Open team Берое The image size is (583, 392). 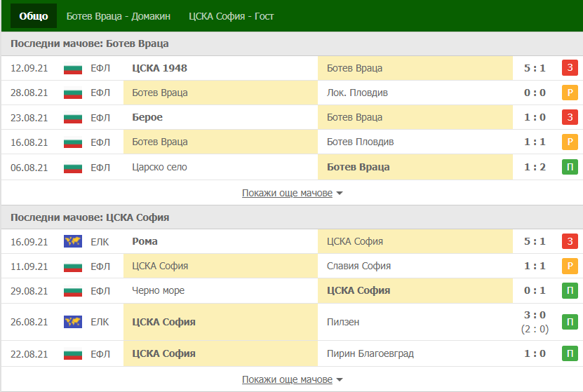[x=147, y=117]
